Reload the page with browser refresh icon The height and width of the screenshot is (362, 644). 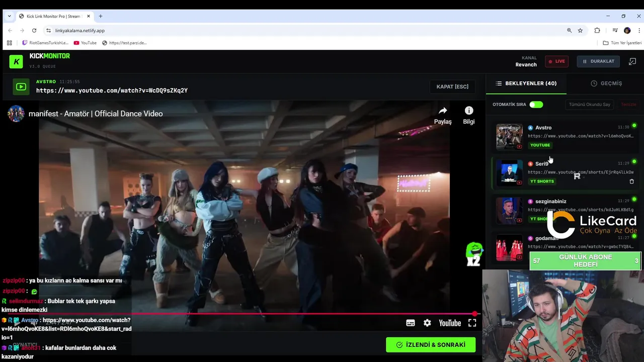(x=34, y=31)
